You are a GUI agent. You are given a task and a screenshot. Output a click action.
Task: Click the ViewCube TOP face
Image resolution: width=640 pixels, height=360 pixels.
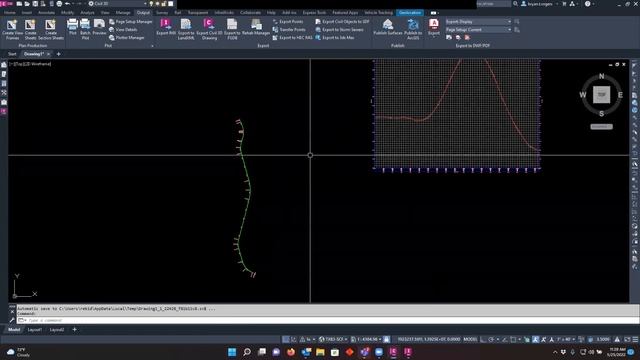tap(601, 95)
